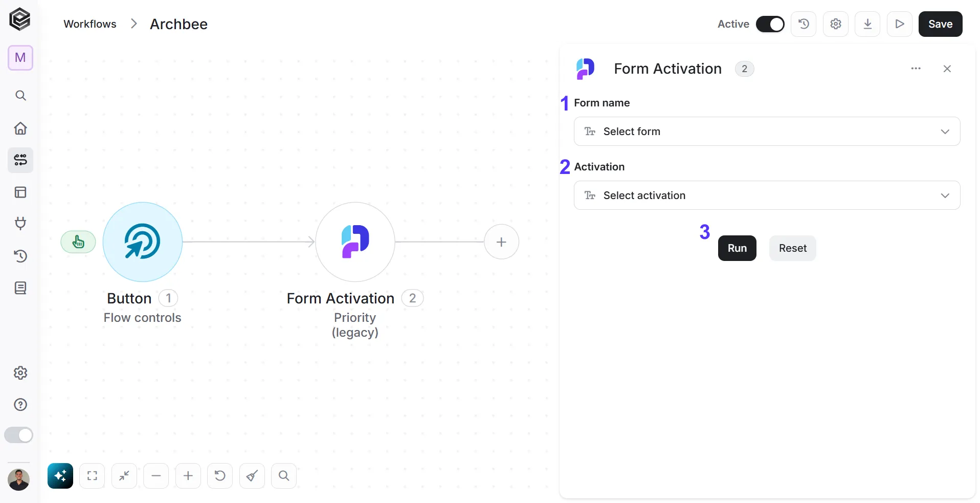The image size is (980, 503).
Task: Open the M workspace avatar
Action: click(x=20, y=58)
